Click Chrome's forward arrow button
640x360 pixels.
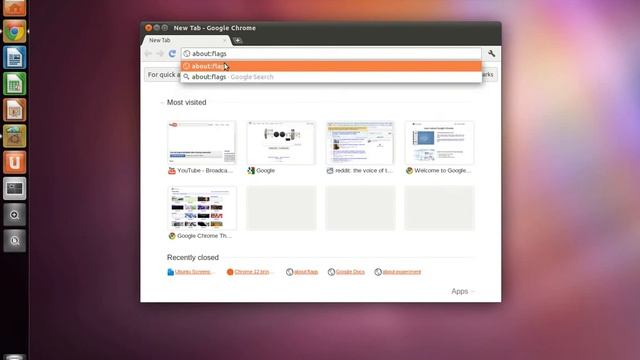tap(160, 54)
